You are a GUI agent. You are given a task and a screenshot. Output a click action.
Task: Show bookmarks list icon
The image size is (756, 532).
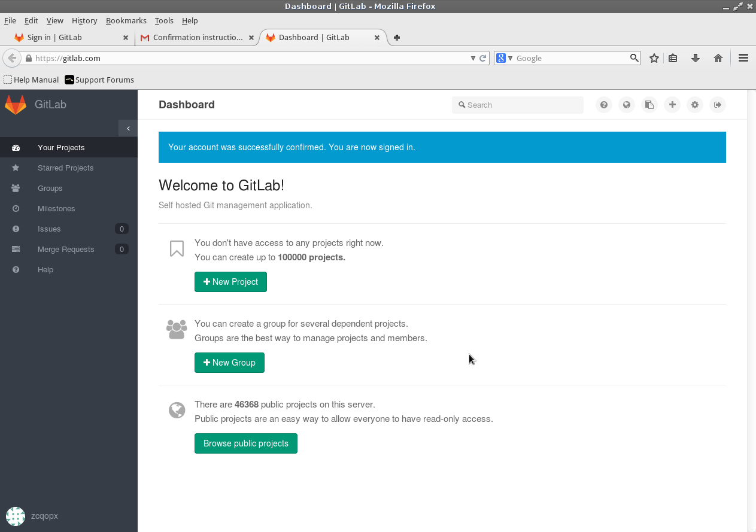pyautogui.click(x=673, y=58)
